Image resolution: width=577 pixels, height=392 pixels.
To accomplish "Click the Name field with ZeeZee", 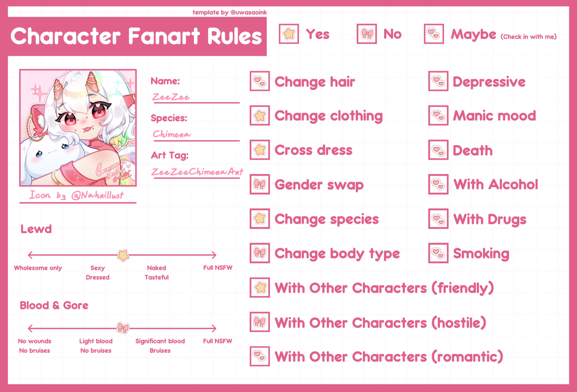I will point(171,97).
